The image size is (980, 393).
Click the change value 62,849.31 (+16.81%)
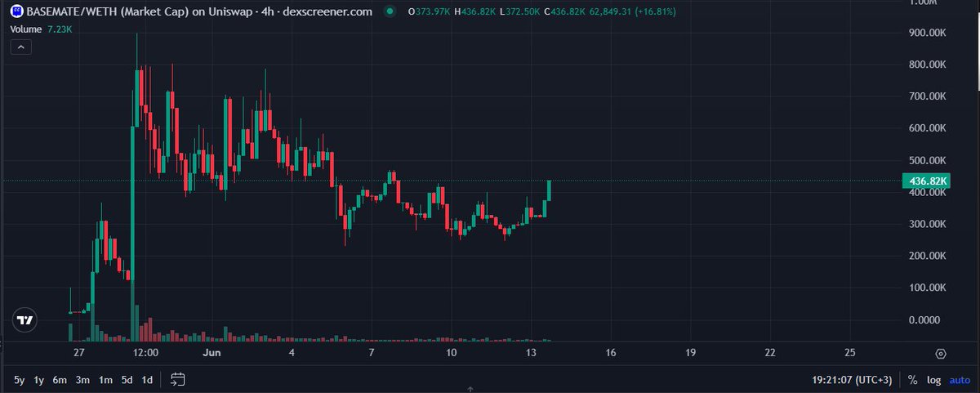click(633, 12)
